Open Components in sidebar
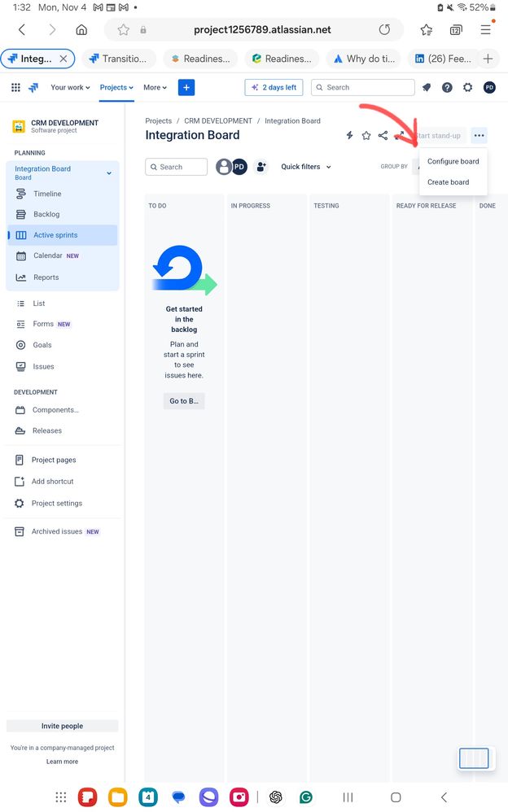This screenshot has width=508, height=812. pos(62,410)
